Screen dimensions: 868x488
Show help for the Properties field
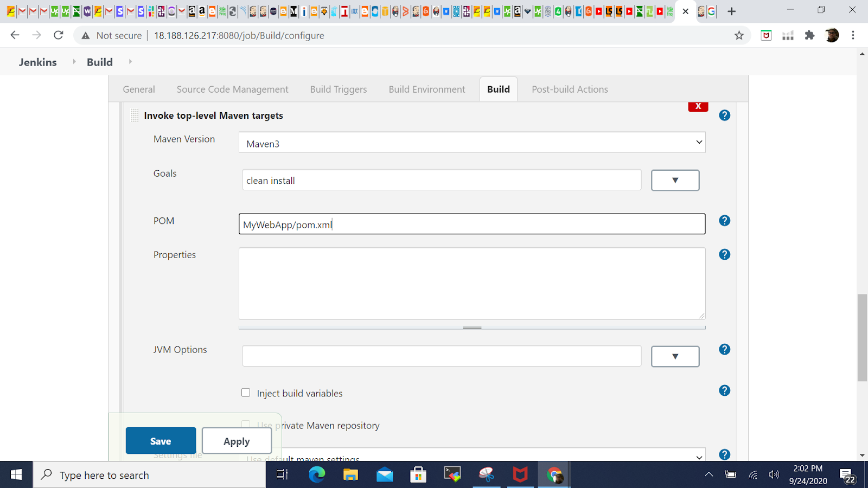(x=724, y=254)
